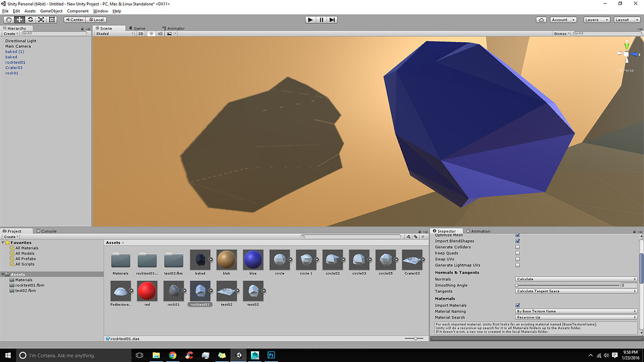
Task: Open the GameObject menu
Action: point(52,11)
